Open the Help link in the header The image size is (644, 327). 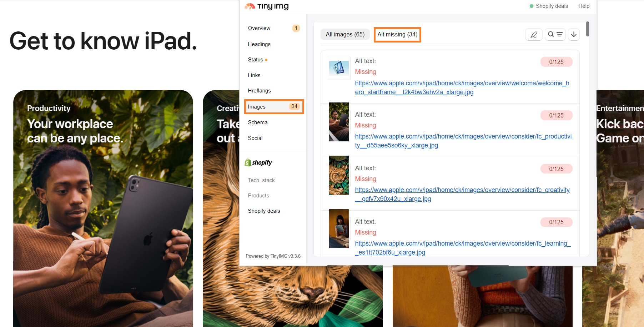tap(584, 6)
